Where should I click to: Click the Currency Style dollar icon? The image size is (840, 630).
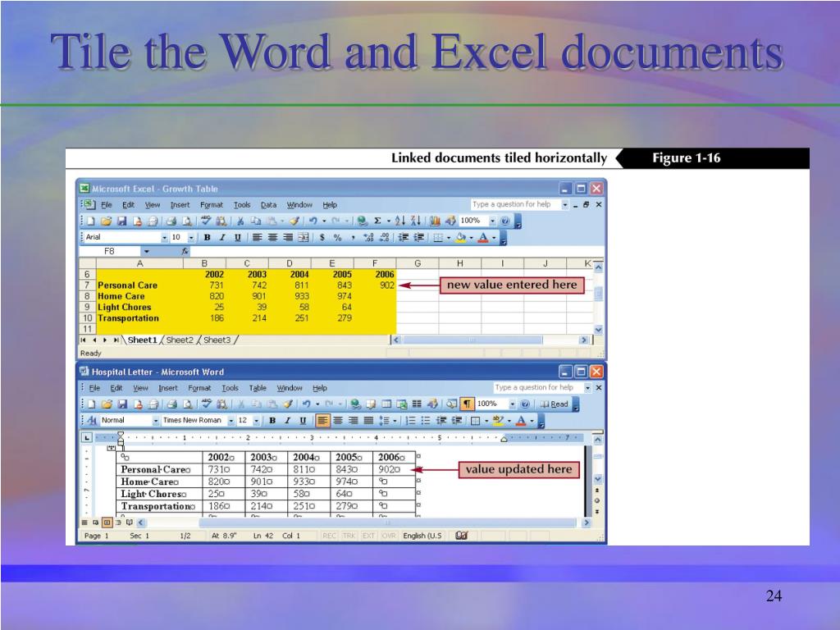click(x=322, y=237)
